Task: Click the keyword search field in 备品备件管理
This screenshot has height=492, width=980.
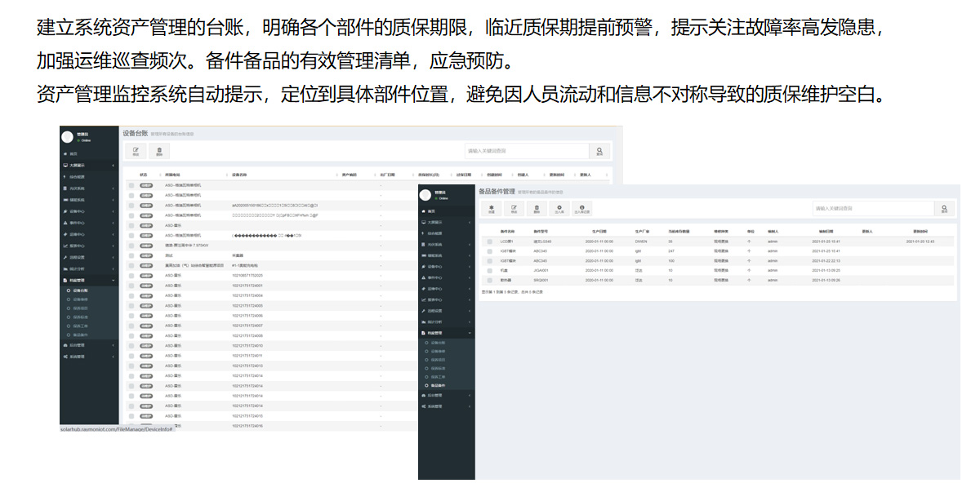Action: (871, 209)
